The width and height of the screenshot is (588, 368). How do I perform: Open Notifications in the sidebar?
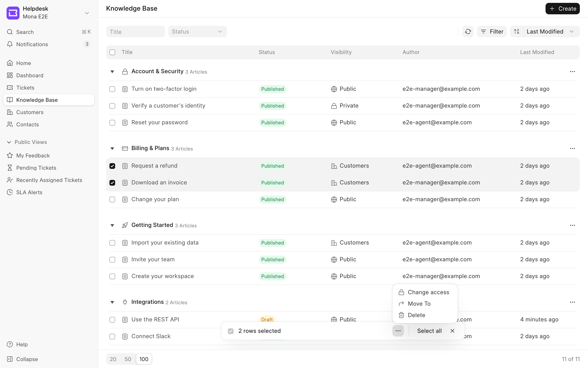point(49,44)
